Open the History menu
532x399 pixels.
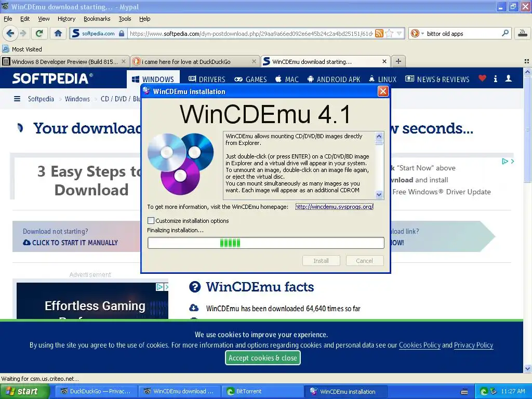[x=66, y=19]
